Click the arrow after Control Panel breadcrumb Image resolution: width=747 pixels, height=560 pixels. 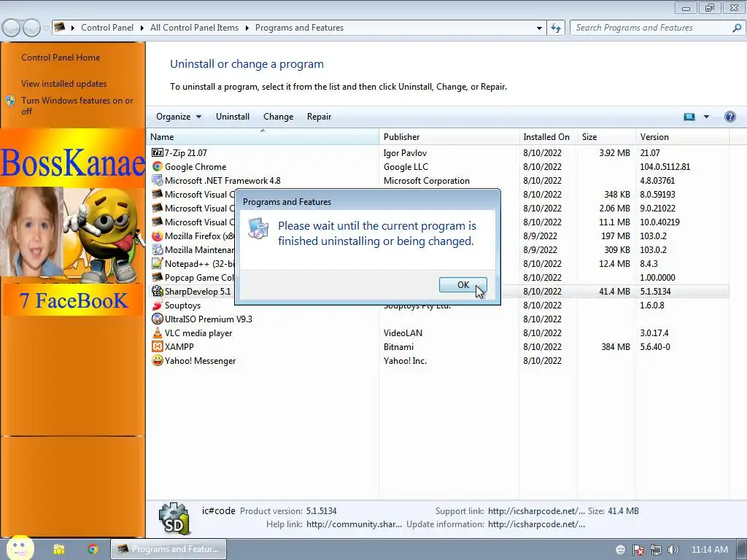142,28
